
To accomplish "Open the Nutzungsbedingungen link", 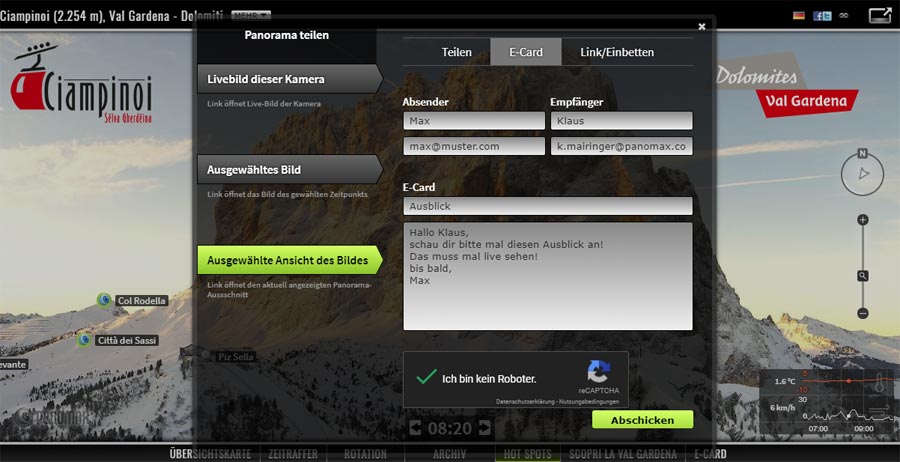I will (x=587, y=402).
